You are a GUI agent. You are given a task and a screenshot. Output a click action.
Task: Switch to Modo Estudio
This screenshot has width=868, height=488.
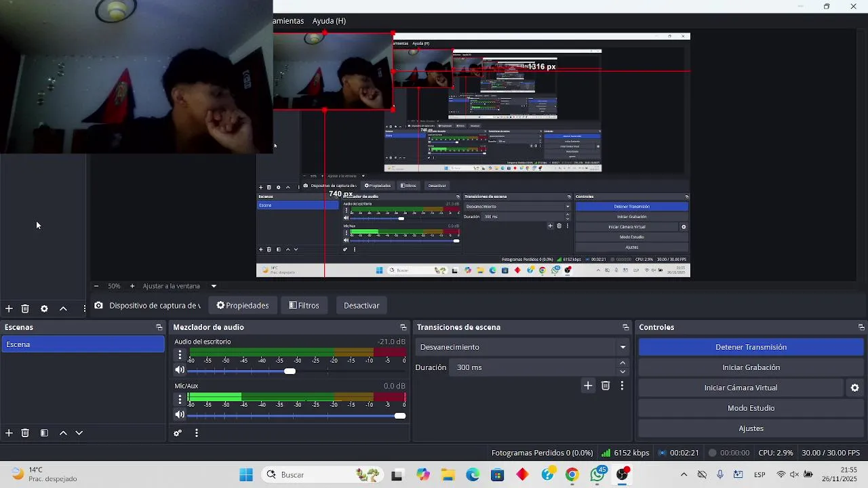pos(751,408)
